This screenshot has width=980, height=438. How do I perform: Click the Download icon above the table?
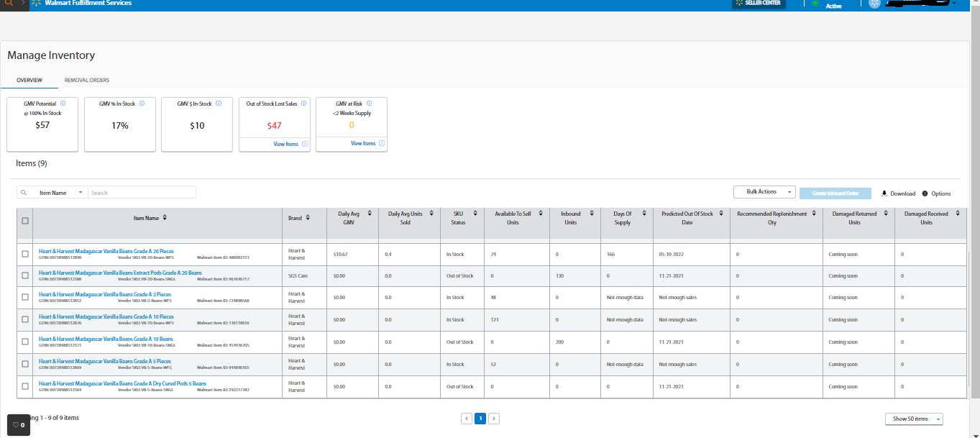click(884, 193)
